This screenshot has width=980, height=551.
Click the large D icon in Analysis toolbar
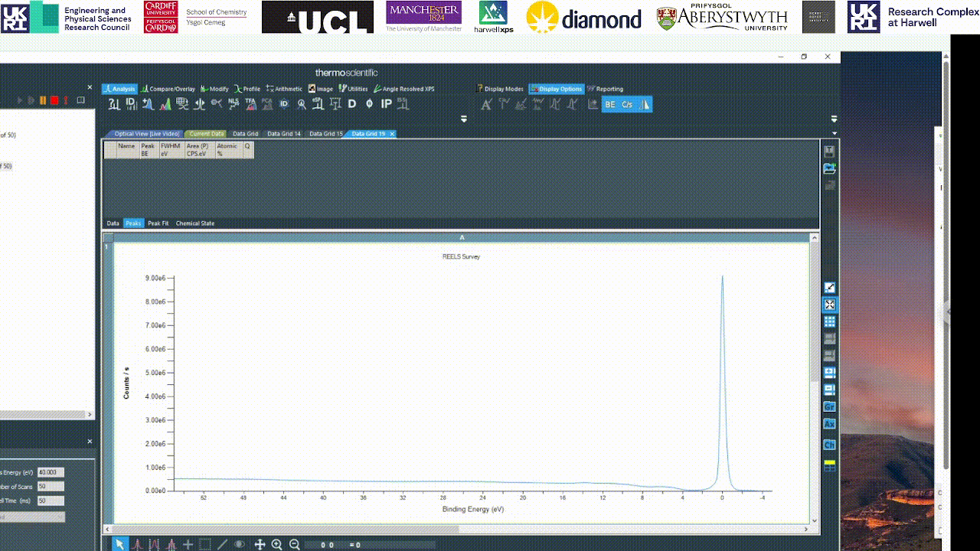click(x=352, y=104)
